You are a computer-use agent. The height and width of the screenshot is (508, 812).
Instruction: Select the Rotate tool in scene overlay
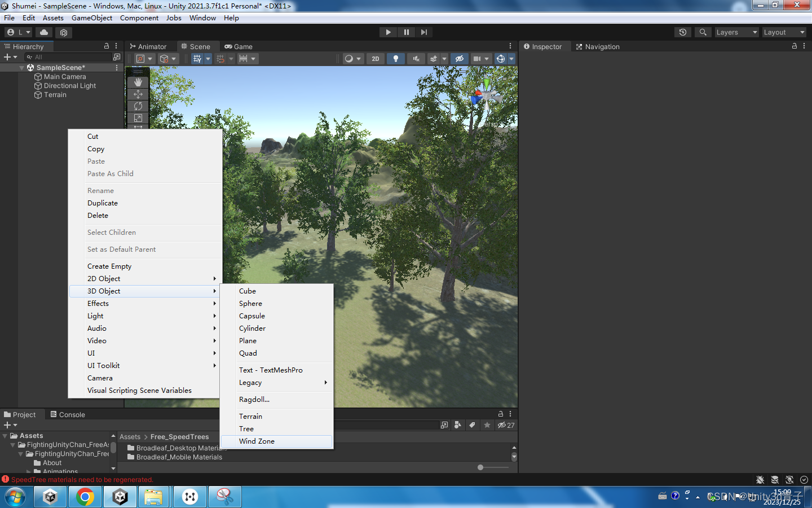click(138, 106)
